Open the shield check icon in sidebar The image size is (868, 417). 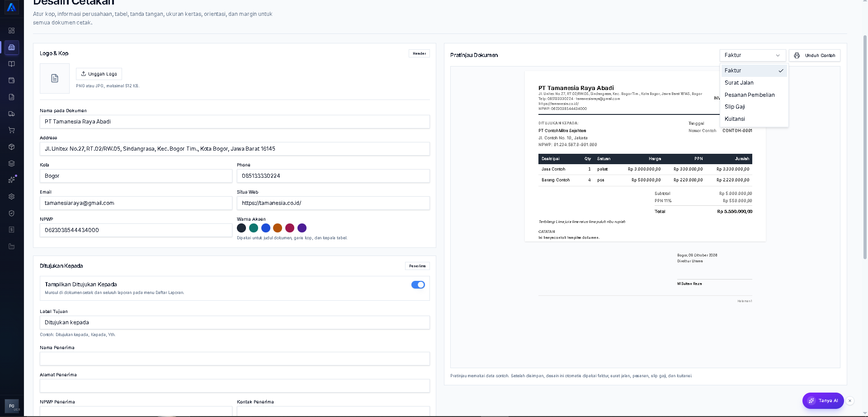tap(12, 213)
